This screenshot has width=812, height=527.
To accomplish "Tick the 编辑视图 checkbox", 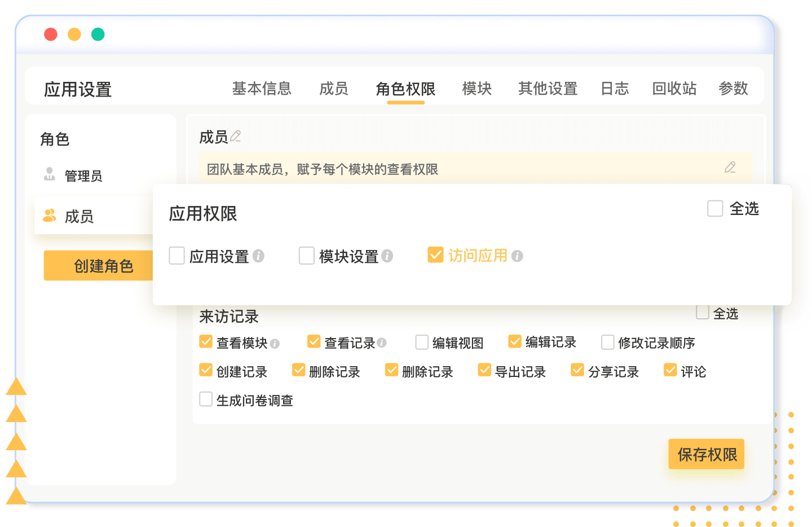I will 422,342.
